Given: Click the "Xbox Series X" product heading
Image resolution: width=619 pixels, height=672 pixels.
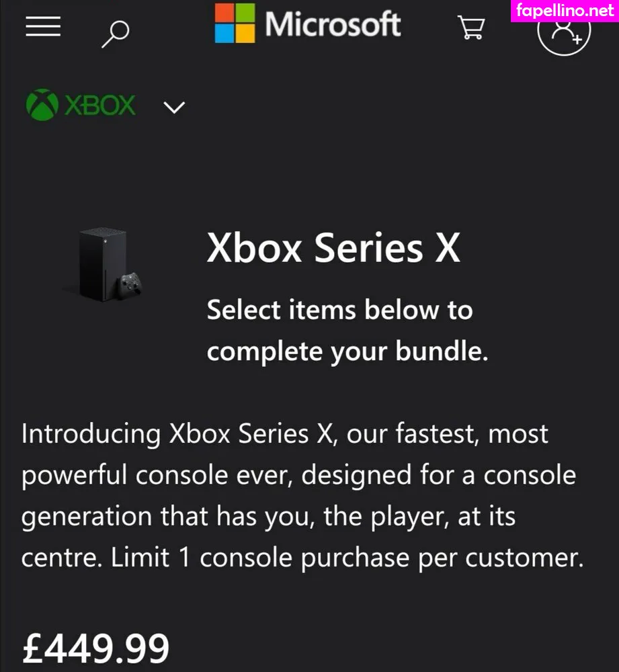Looking at the screenshot, I should click(333, 248).
